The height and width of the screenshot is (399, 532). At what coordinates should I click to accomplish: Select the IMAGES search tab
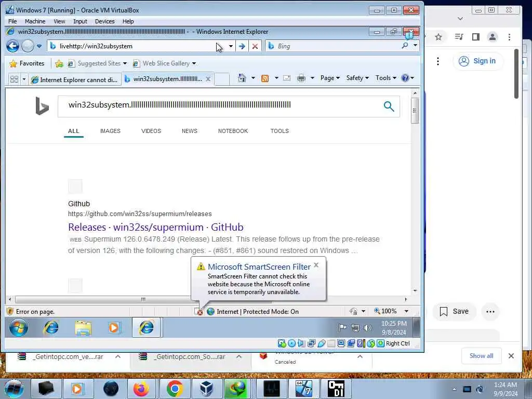tap(110, 131)
